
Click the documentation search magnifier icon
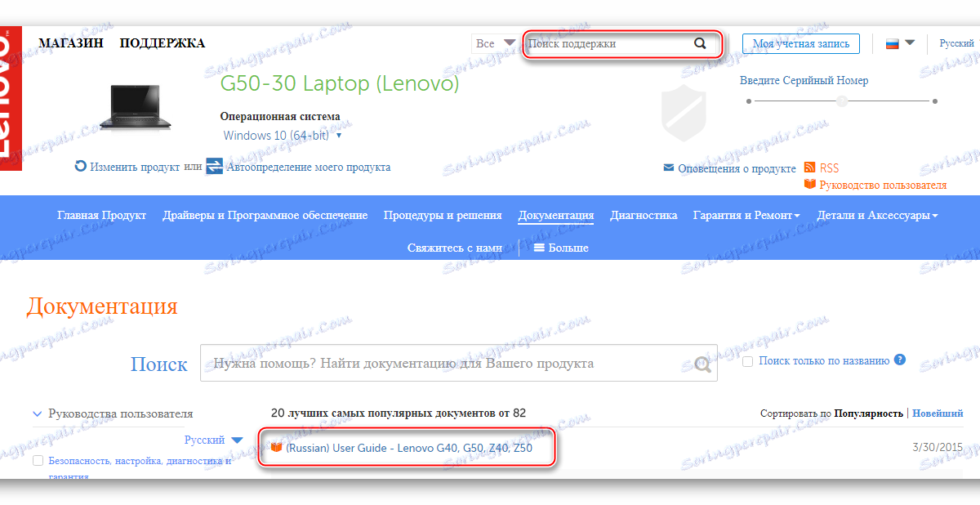[x=702, y=364]
